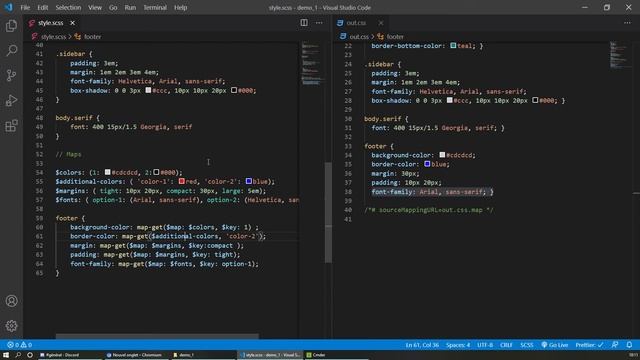Click the Windows taskbar search icon
640x360 pixels.
tap(18, 355)
